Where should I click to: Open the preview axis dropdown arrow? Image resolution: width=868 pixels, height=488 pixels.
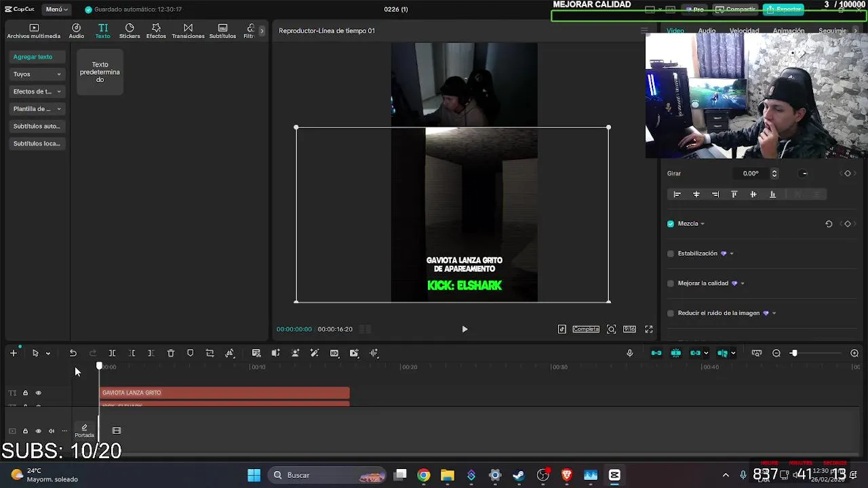733,353
